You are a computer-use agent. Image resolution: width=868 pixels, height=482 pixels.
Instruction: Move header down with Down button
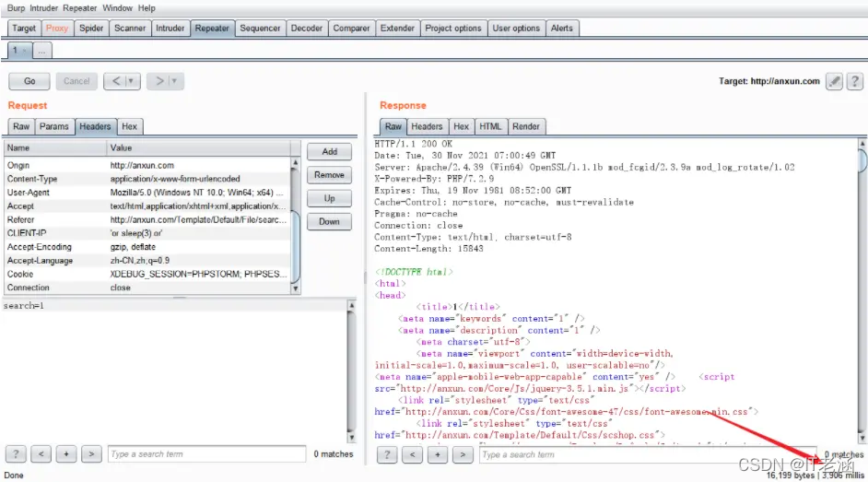(329, 221)
